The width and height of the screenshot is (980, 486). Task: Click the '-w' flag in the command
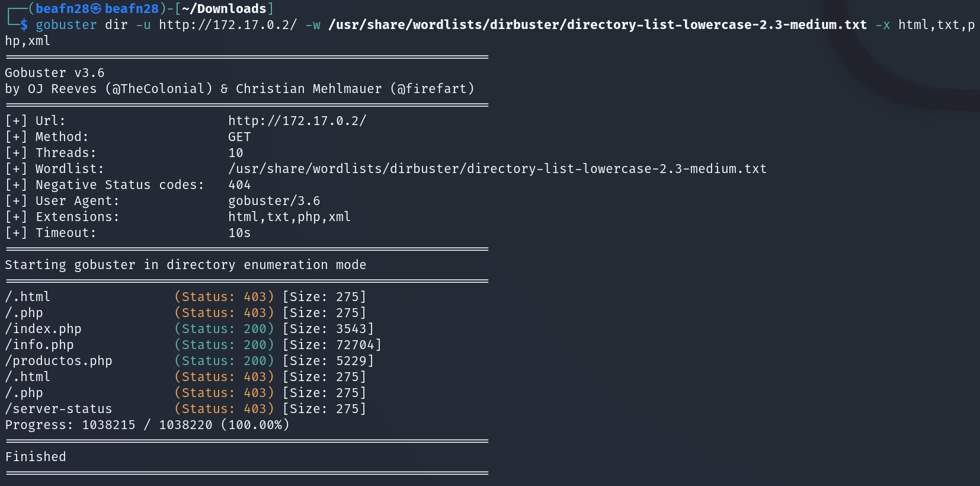[313, 25]
